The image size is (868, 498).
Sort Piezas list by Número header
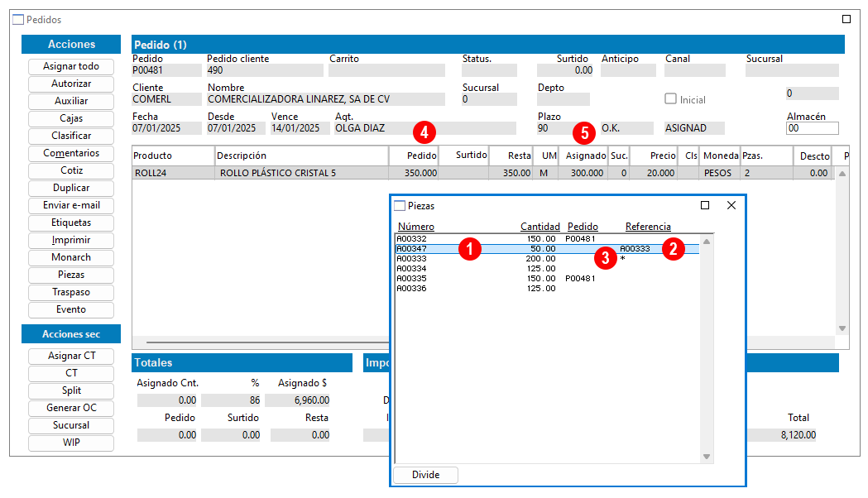(x=415, y=227)
